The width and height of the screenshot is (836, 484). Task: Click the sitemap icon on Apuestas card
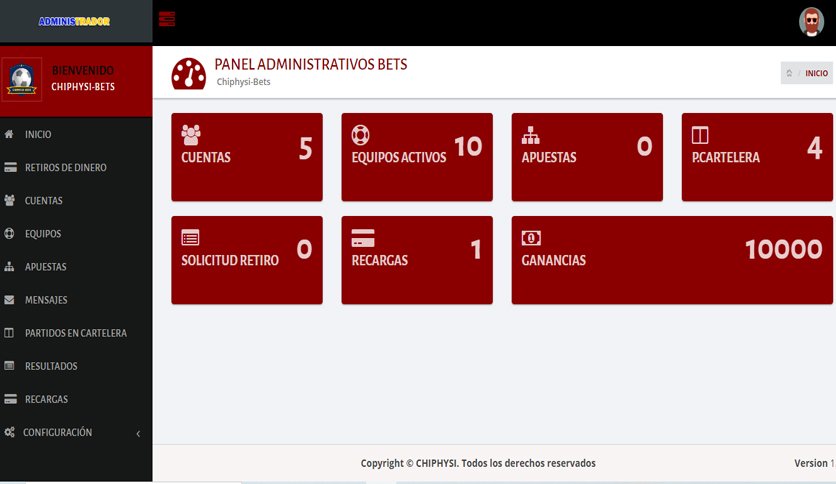(530, 135)
